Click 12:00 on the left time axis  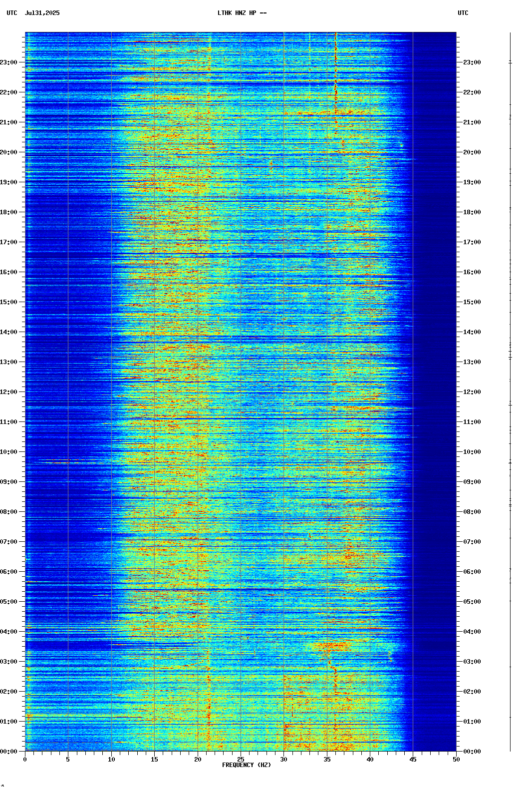[x=8, y=392]
